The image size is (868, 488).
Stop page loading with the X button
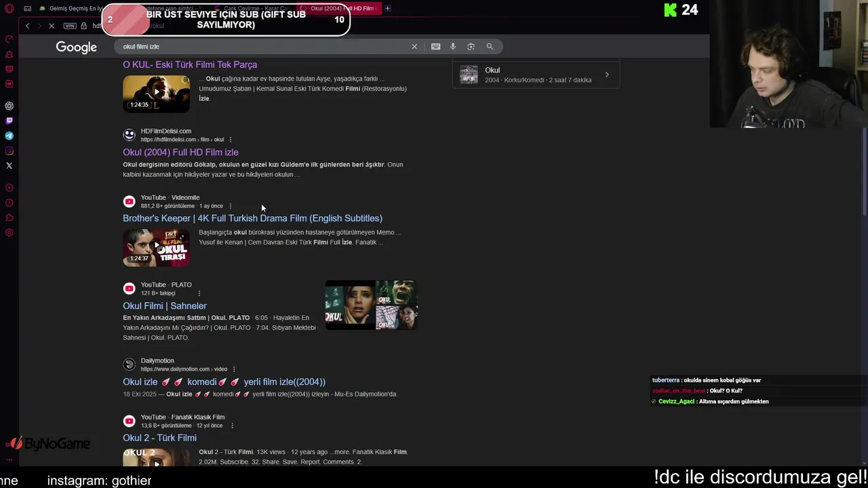[52, 26]
